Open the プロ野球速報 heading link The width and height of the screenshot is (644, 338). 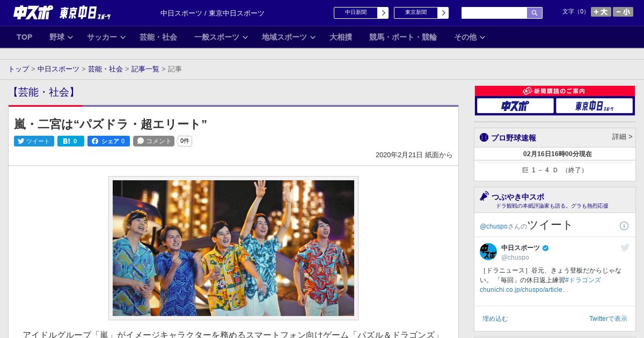coord(514,138)
